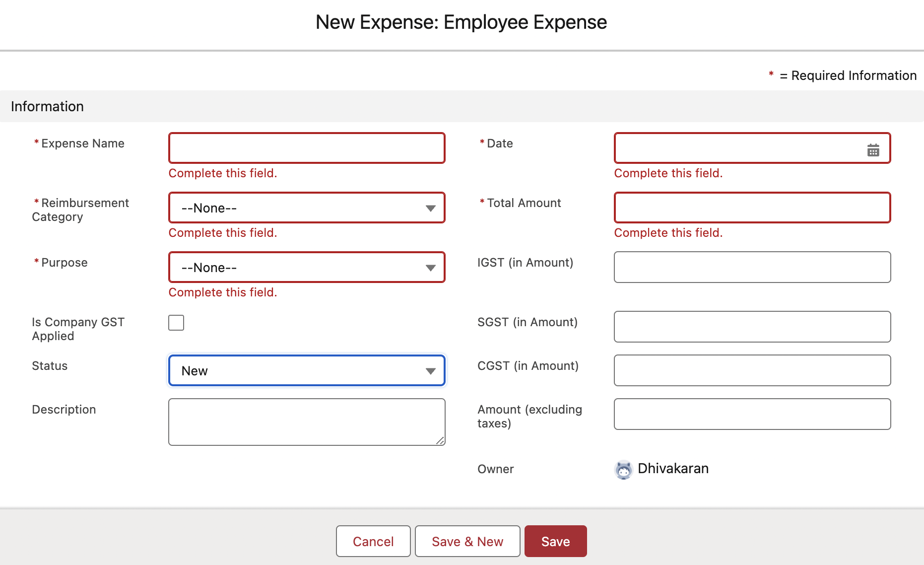
Task: Open the Date calendar picker icon
Action: point(873,150)
